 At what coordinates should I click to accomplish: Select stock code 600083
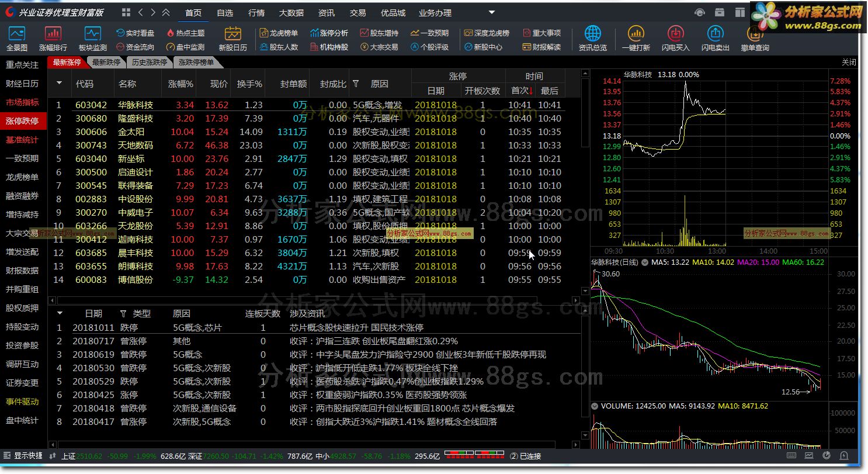(91, 280)
